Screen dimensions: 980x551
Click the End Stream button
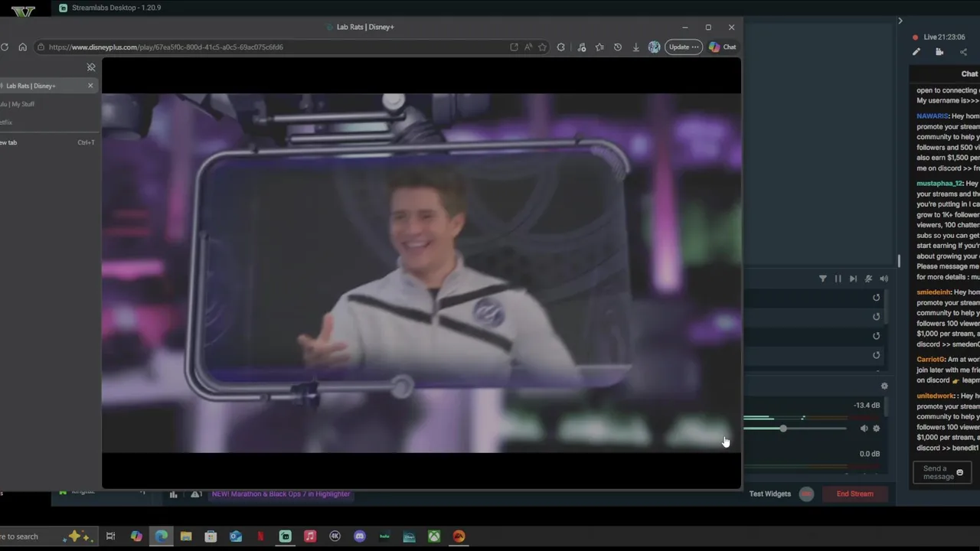(x=855, y=494)
